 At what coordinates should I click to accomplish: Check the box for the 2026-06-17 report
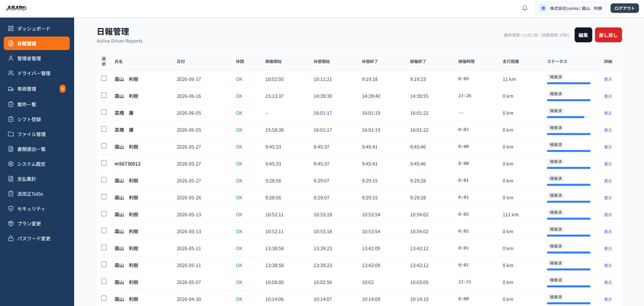pos(104,78)
